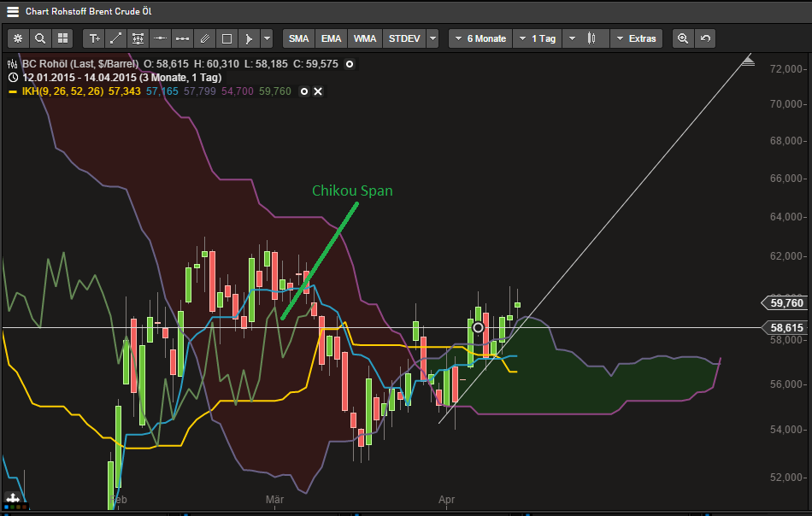Click the undo arrow in the toolbar

tap(704, 38)
